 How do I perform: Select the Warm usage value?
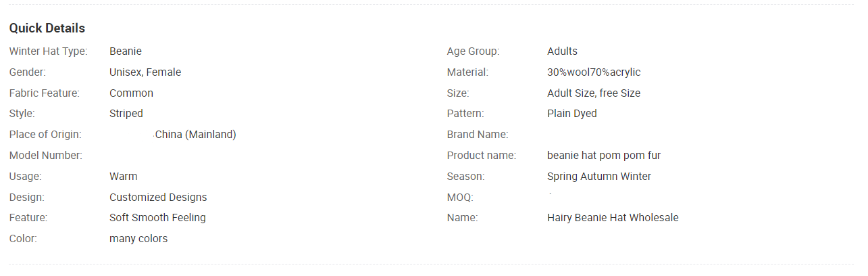pyautogui.click(x=124, y=177)
